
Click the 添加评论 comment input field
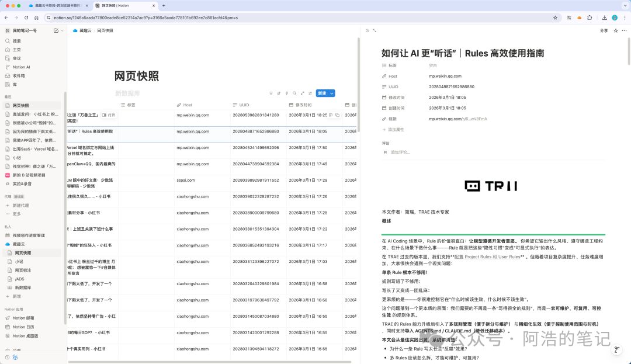click(x=400, y=152)
